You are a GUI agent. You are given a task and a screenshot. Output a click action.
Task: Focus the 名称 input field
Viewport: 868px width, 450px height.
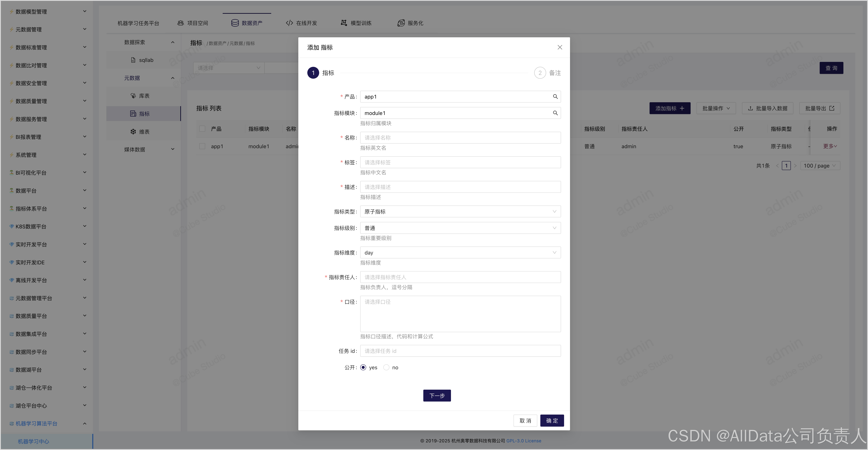click(x=460, y=138)
